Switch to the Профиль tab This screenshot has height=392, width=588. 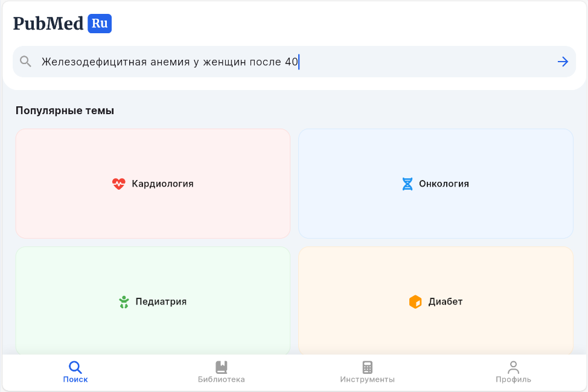pyautogui.click(x=513, y=372)
